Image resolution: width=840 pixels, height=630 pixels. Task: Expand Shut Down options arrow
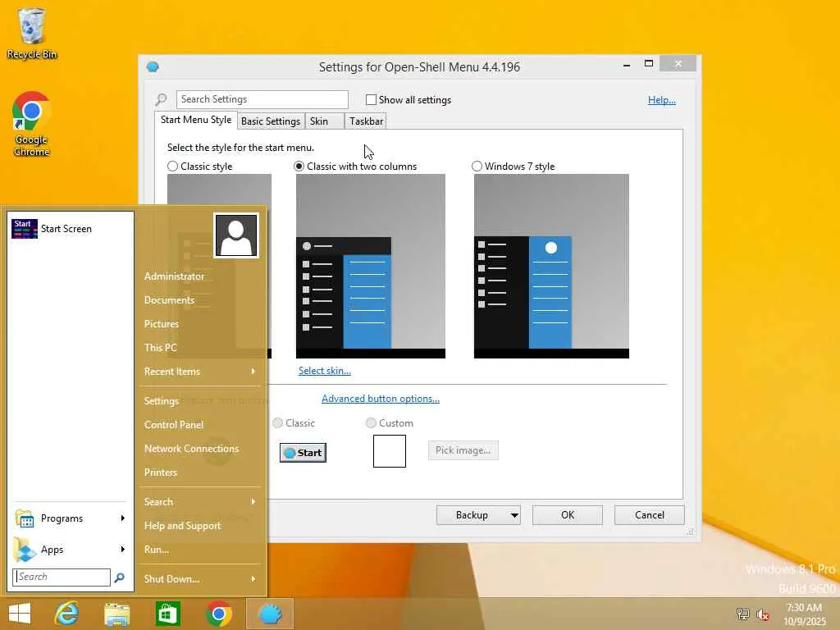pos(253,579)
